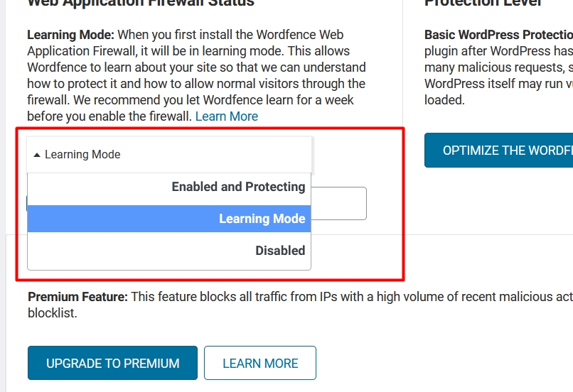Click the word blocklist under Premium Feature
Viewport: 573px width, 392px height.
53,313
